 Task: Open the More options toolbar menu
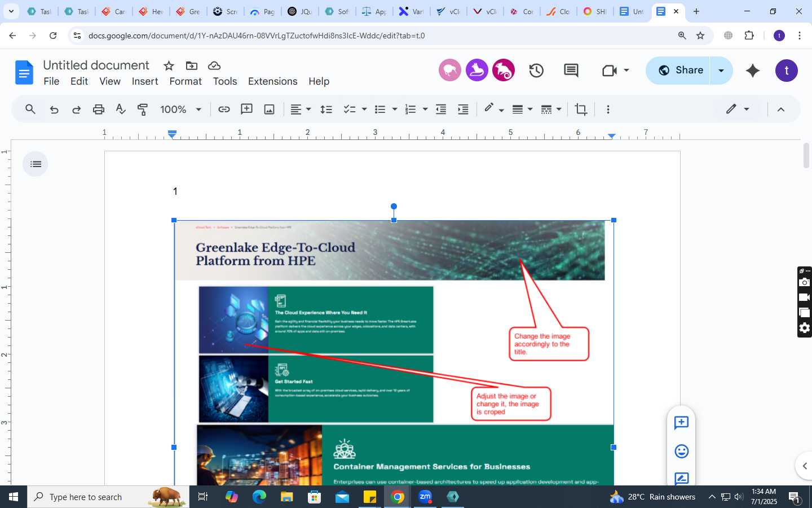(608, 110)
